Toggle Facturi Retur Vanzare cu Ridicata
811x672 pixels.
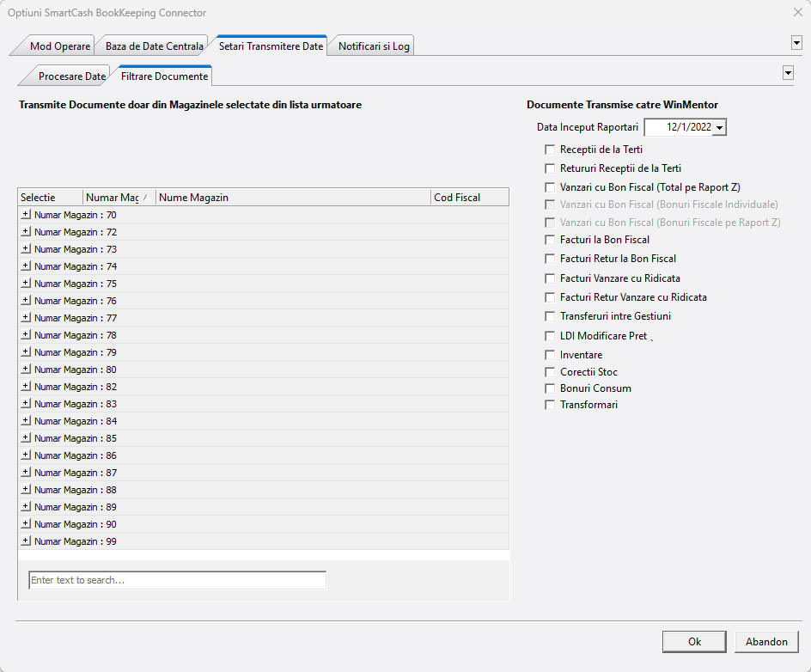click(x=550, y=297)
